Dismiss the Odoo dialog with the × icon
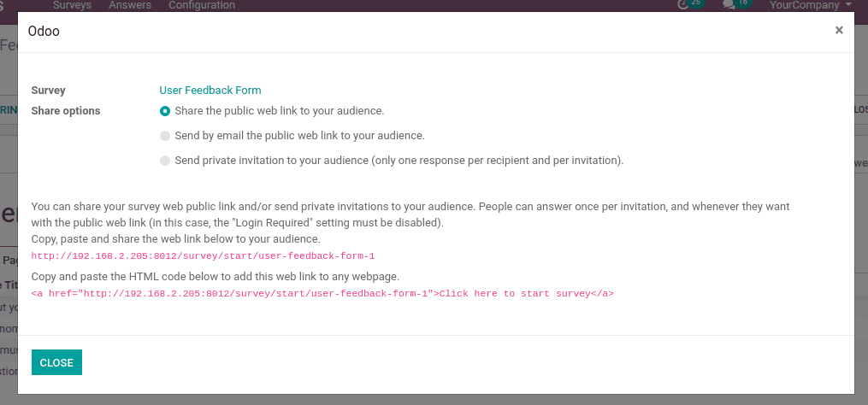The image size is (868, 405). point(839,31)
